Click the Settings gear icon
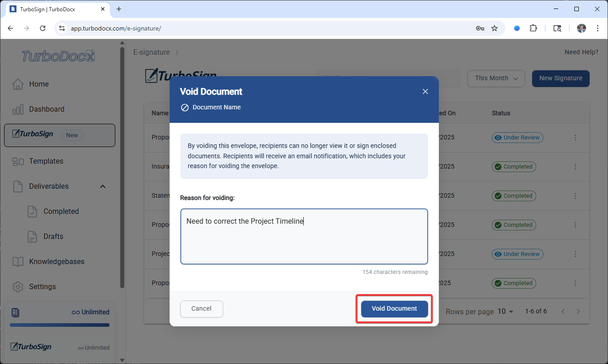The image size is (608, 364). [x=18, y=286]
